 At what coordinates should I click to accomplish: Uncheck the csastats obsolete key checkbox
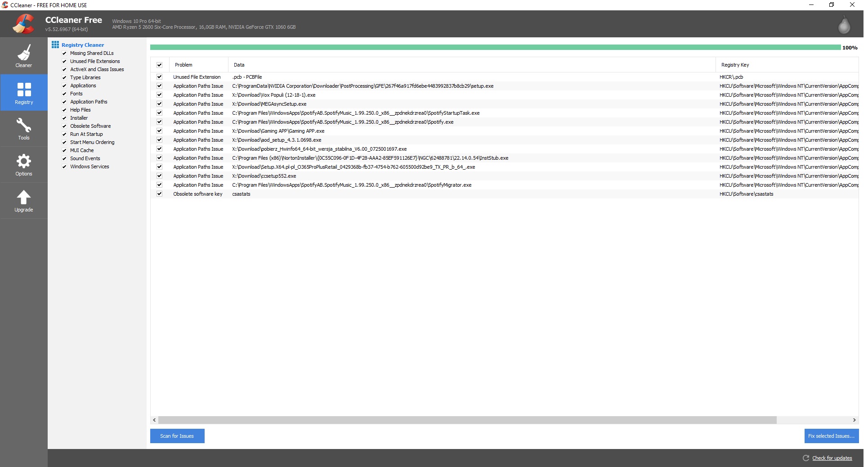159,194
